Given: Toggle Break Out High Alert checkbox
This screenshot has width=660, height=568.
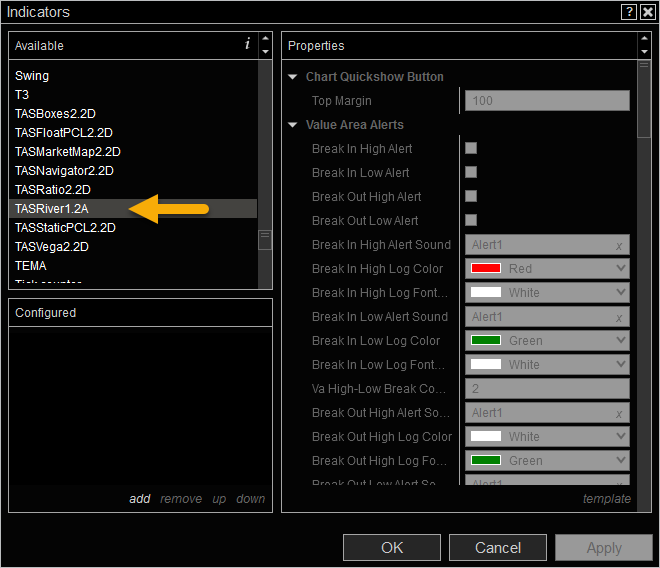Looking at the screenshot, I should pyautogui.click(x=471, y=196).
